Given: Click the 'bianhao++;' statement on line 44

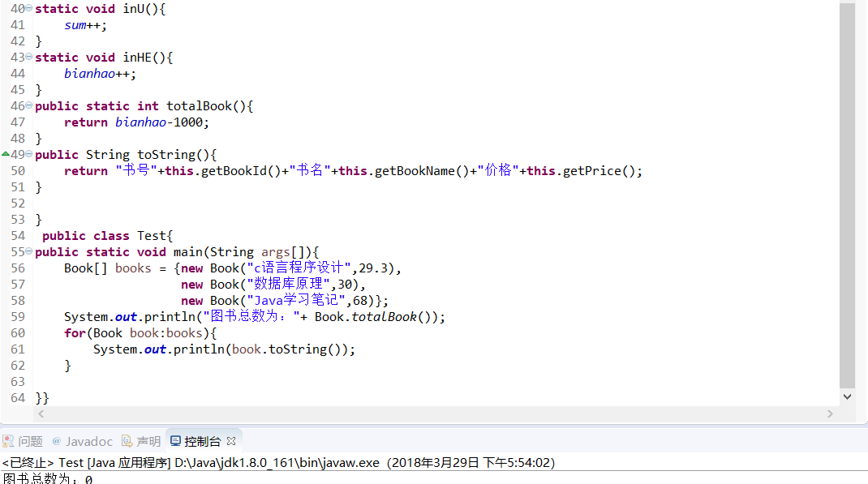Looking at the screenshot, I should 100,74.
